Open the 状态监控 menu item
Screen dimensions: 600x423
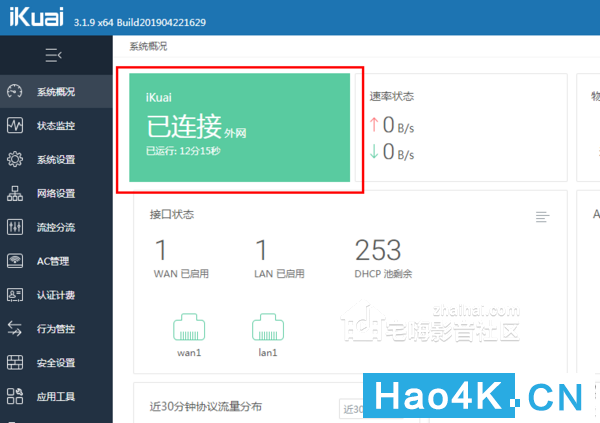coord(56,125)
